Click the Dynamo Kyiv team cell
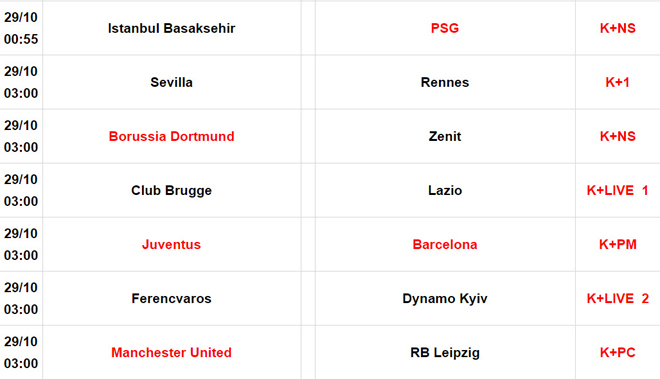Viewport: 660px width, 379px height. point(445,298)
